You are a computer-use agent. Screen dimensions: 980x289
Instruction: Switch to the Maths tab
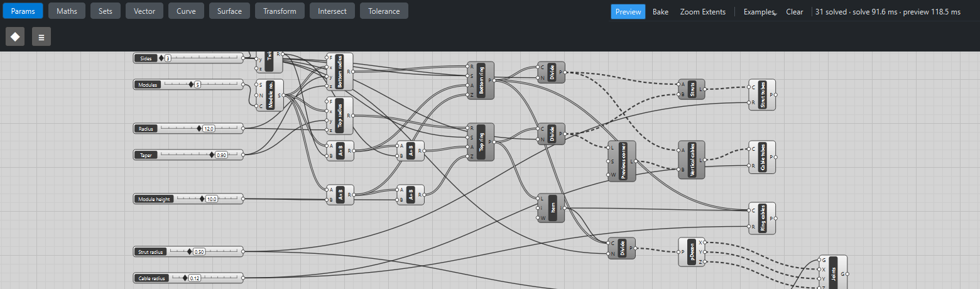[x=67, y=11]
